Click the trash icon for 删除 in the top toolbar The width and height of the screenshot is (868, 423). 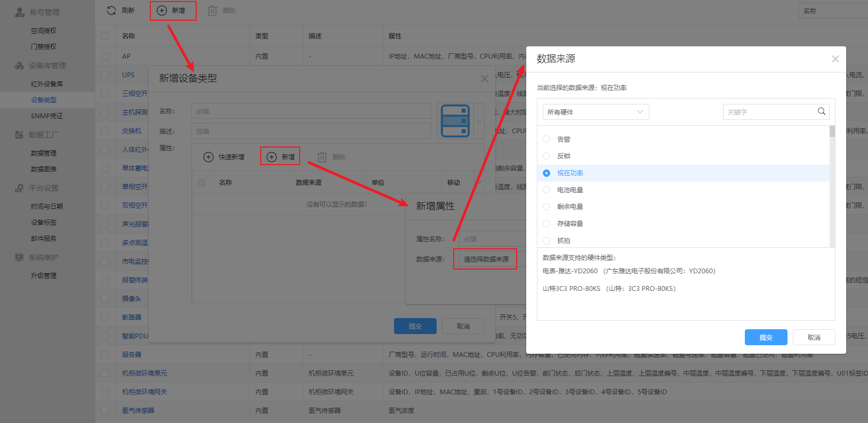point(212,11)
